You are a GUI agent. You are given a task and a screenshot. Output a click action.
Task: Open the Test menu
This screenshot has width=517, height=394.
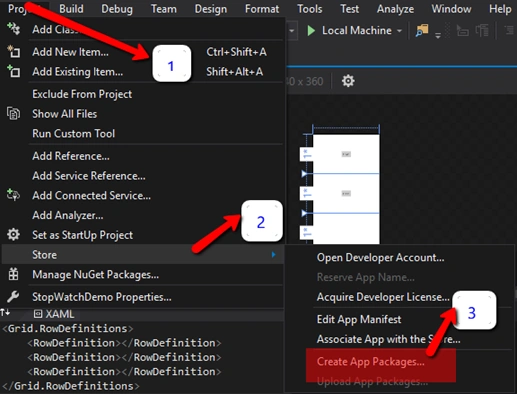click(x=349, y=9)
